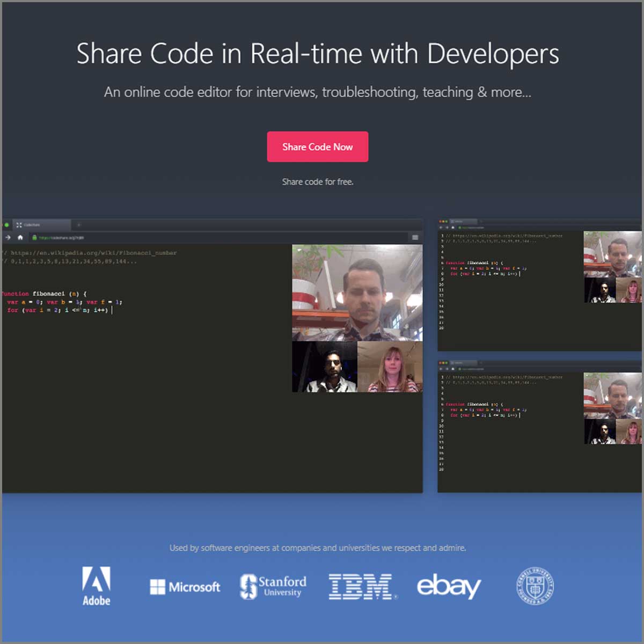This screenshot has width=644, height=644.
Task: Click the IBM logo
Action: 361,586
